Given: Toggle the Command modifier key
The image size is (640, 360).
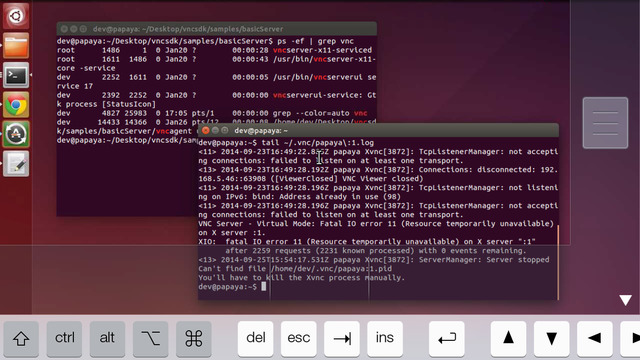Looking at the screenshot, I should pos(194,338).
